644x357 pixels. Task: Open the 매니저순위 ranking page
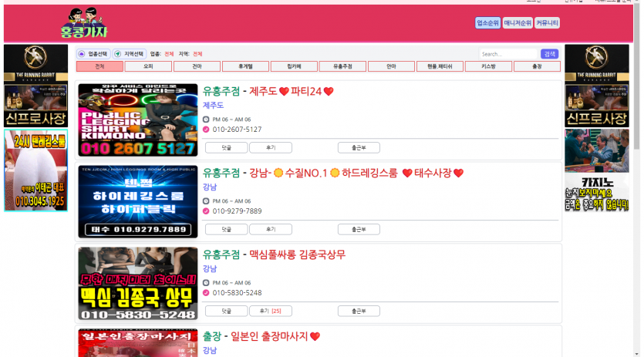[x=518, y=23]
